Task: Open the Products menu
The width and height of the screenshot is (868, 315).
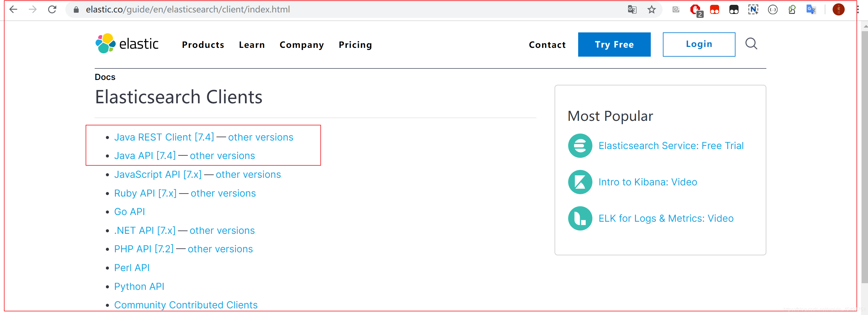Action: (203, 45)
